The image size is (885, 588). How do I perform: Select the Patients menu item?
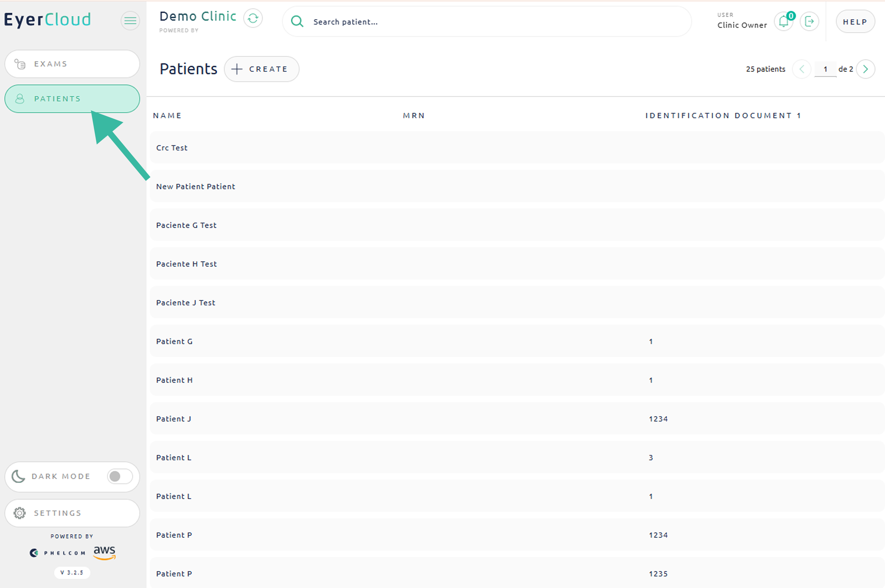pos(72,99)
